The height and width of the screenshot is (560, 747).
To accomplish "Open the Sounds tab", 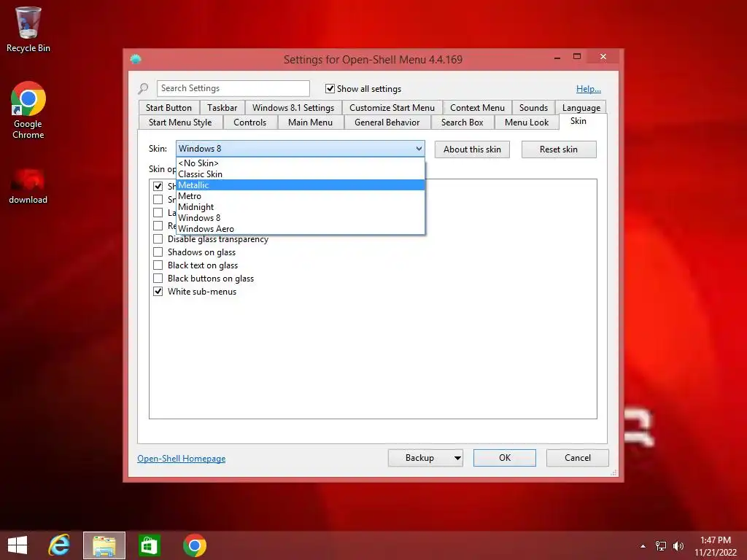I will (x=533, y=108).
